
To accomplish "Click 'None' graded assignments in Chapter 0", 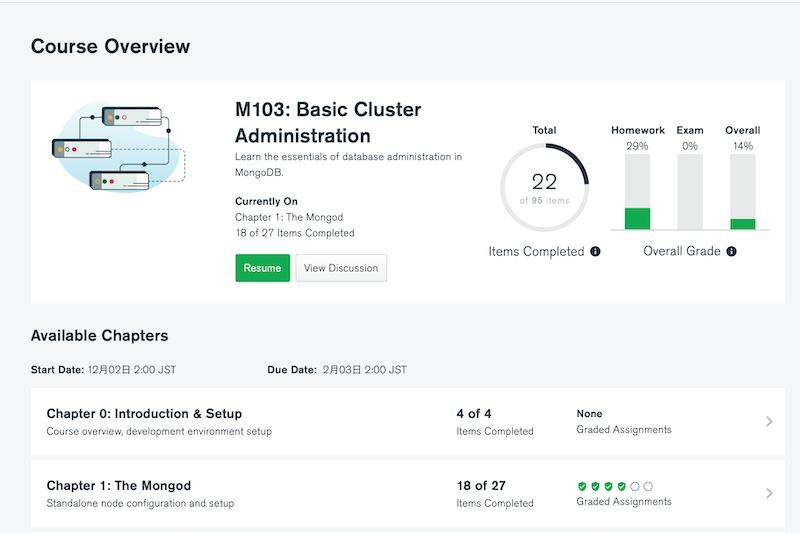I will 589,414.
